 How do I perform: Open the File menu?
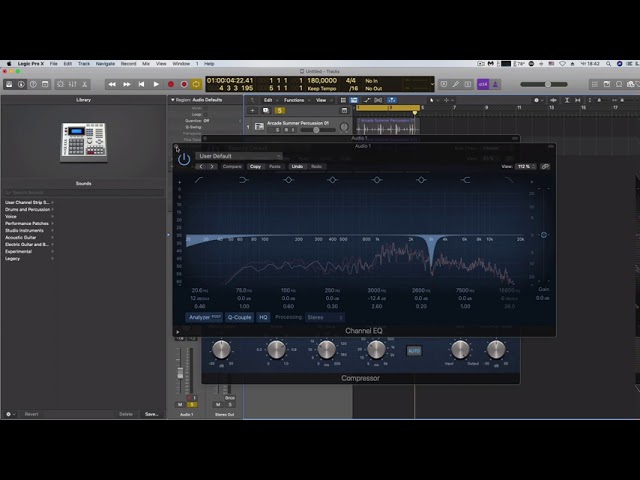(x=53, y=64)
